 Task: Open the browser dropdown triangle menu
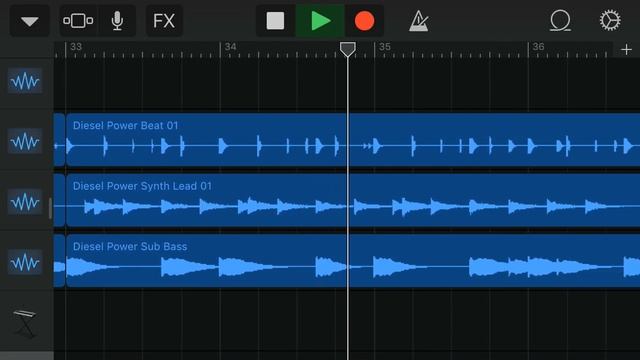pyautogui.click(x=30, y=21)
